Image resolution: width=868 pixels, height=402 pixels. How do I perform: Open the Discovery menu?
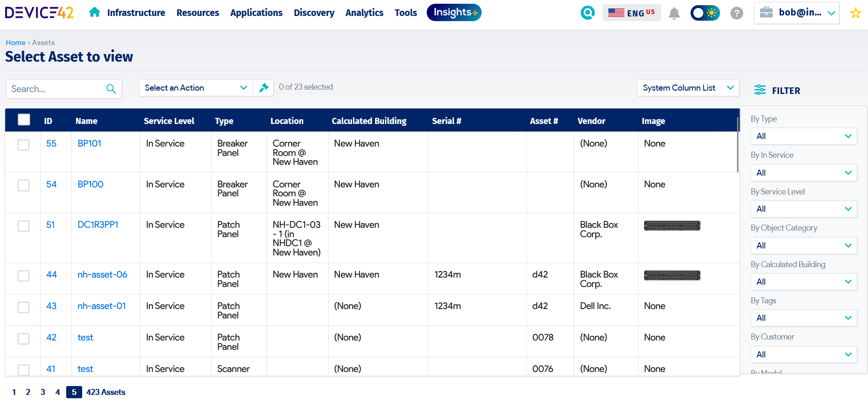[x=314, y=13]
